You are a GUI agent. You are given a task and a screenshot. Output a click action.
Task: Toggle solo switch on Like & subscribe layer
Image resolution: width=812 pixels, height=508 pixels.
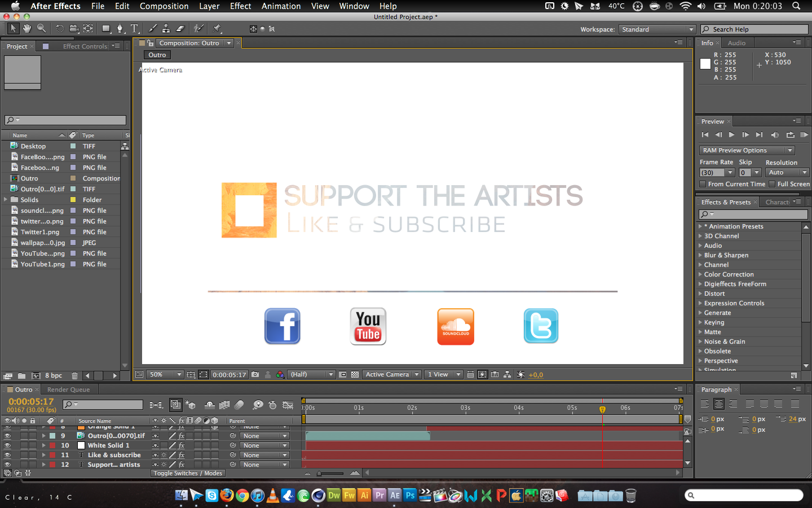tap(24, 455)
